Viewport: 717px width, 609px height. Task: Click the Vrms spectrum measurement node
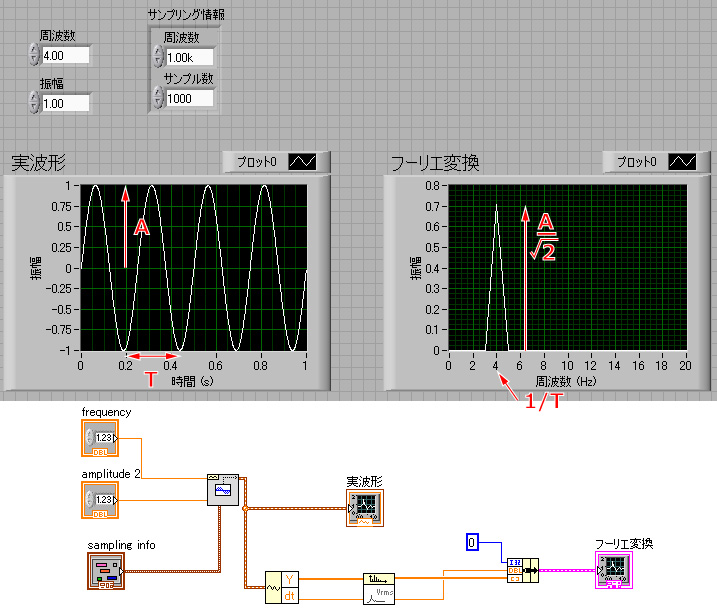point(378,587)
